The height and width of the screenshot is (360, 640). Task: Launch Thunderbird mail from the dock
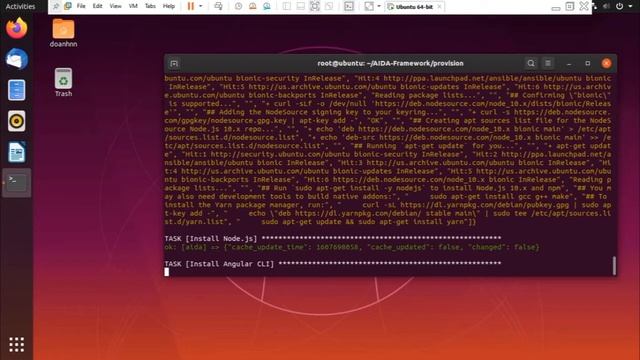(17, 59)
